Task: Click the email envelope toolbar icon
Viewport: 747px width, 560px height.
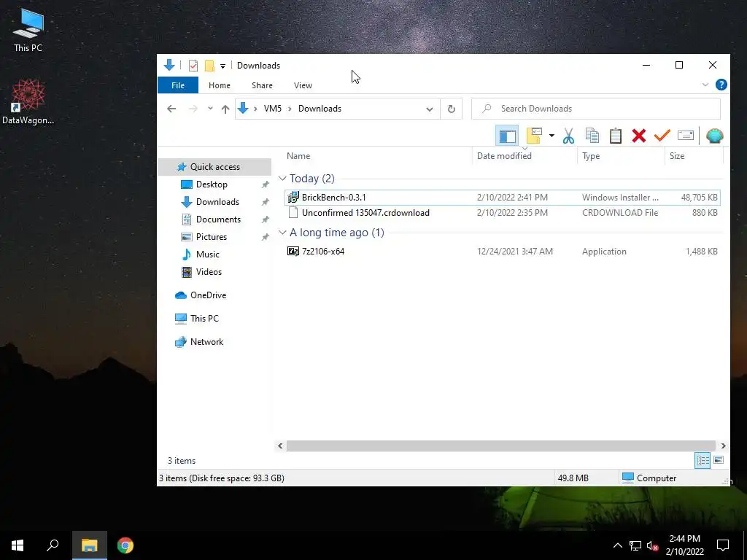Action: (685, 136)
